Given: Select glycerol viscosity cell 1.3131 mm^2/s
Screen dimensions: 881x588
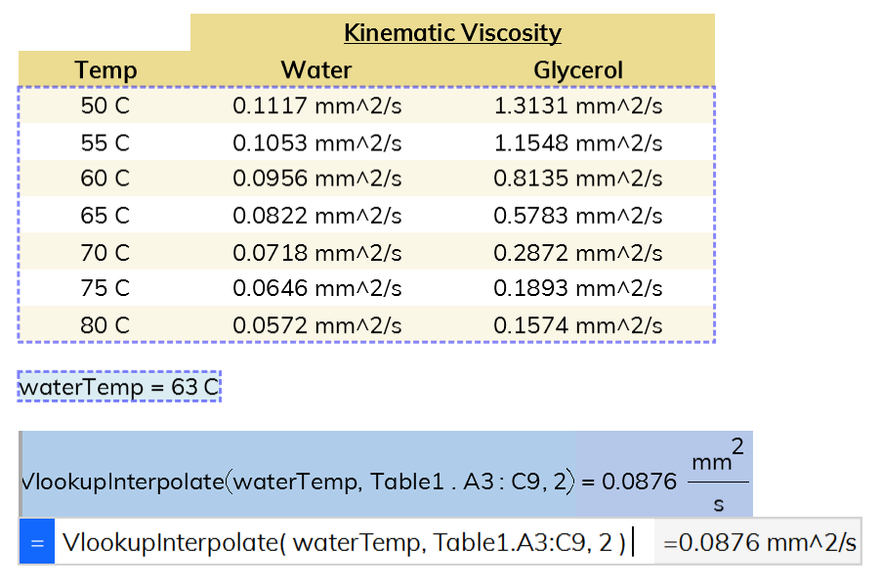Looking at the screenshot, I should click(577, 106).
